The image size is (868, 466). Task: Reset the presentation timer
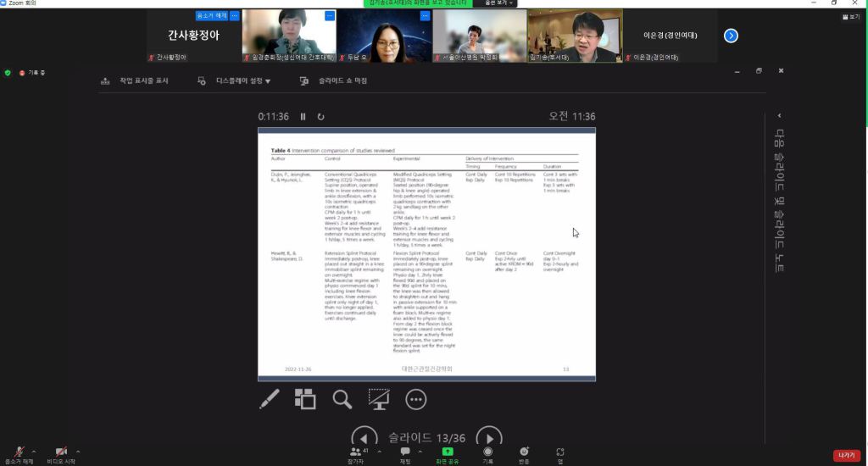tap(320, 117)
